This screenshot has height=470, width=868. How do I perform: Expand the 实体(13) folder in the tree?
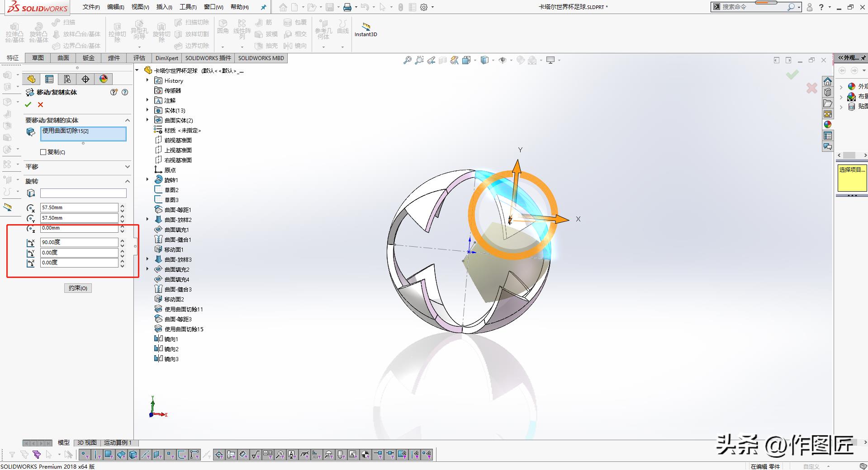(147, 110)
